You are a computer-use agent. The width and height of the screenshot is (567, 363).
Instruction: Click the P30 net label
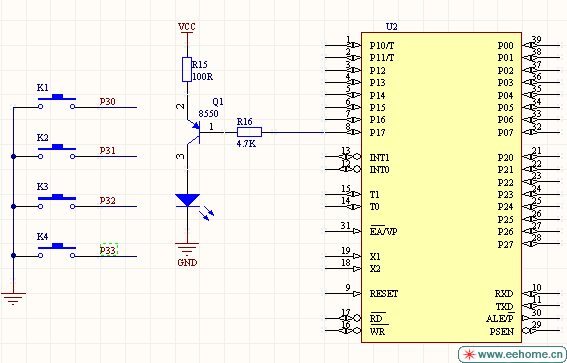108,102
